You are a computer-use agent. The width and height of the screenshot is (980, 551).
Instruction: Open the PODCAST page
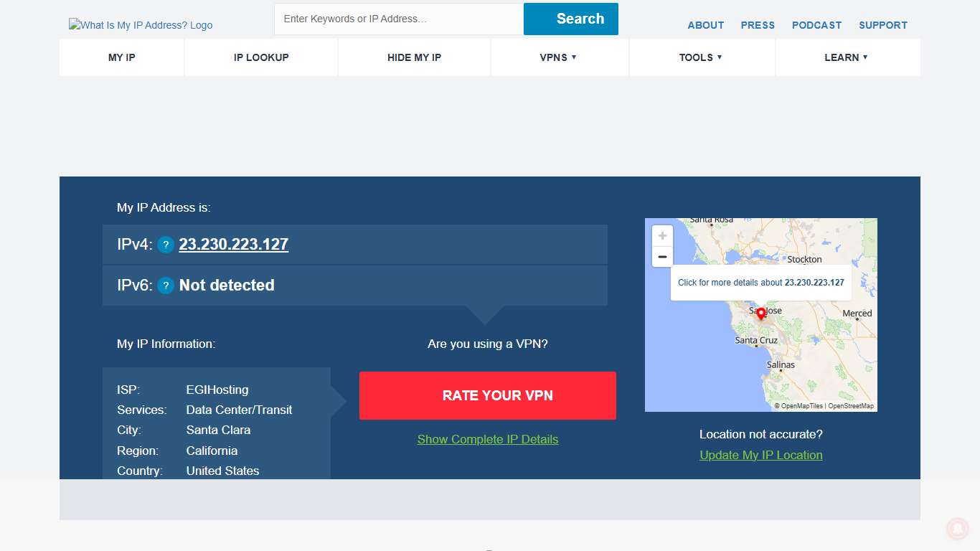(x=816, y=25)
